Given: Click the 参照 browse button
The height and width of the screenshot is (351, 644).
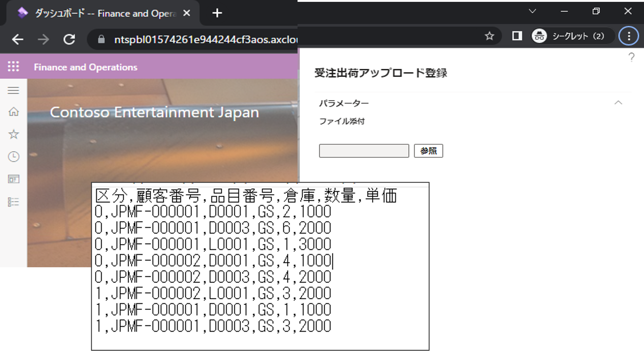Looking at the screenshot, I should (x=428, y=151).
